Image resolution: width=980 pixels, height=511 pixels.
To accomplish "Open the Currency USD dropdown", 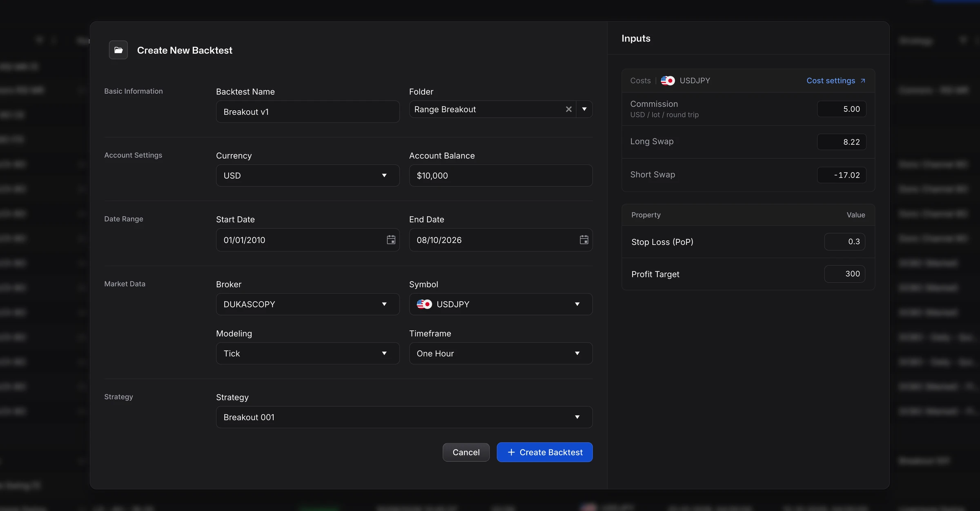I will 307,176.
